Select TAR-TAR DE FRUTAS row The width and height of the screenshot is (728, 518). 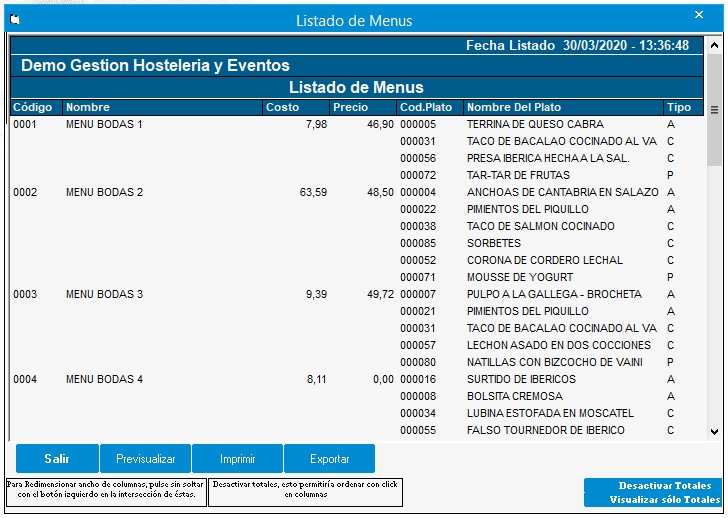click(x=518, y=175)
